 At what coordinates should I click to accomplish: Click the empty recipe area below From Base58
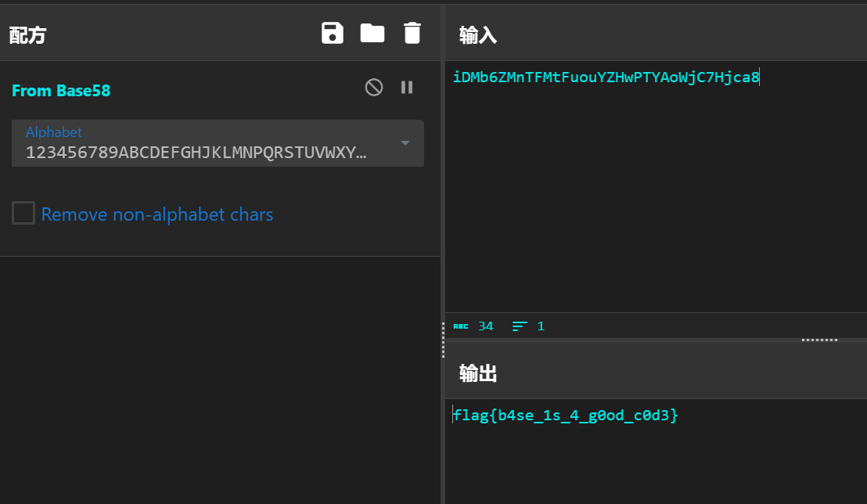click(x=219, y=376)
